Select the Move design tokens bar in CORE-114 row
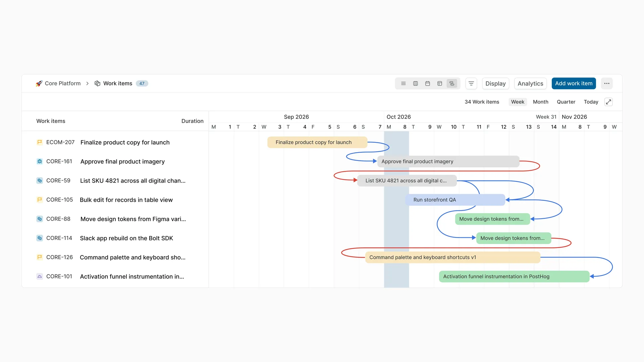This screenshot has height=362, width=644. click(514, 238)
